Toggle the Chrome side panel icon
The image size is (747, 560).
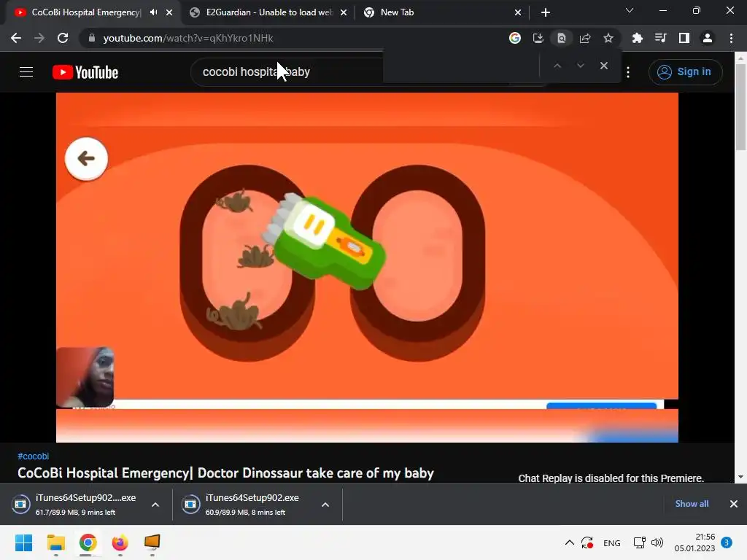point(684,38)
